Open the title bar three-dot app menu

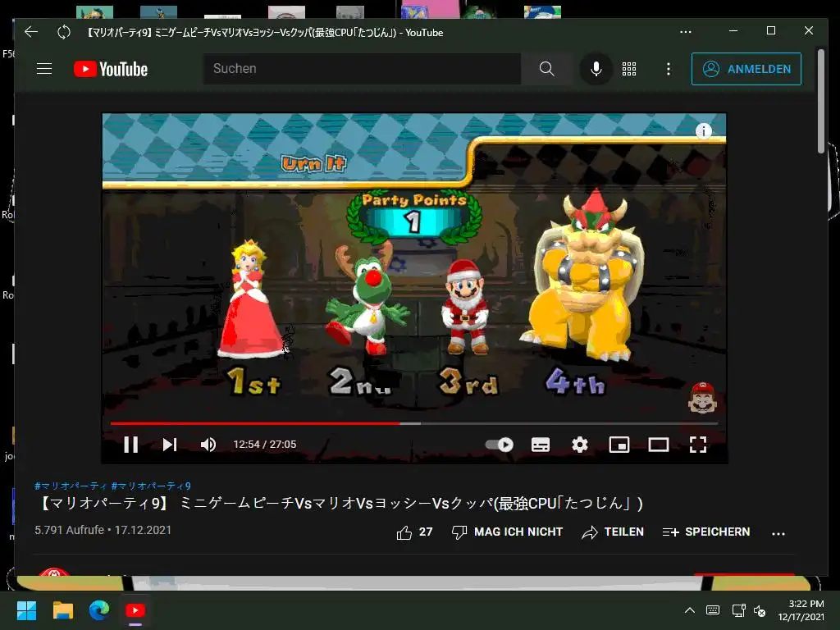(686, 32)
